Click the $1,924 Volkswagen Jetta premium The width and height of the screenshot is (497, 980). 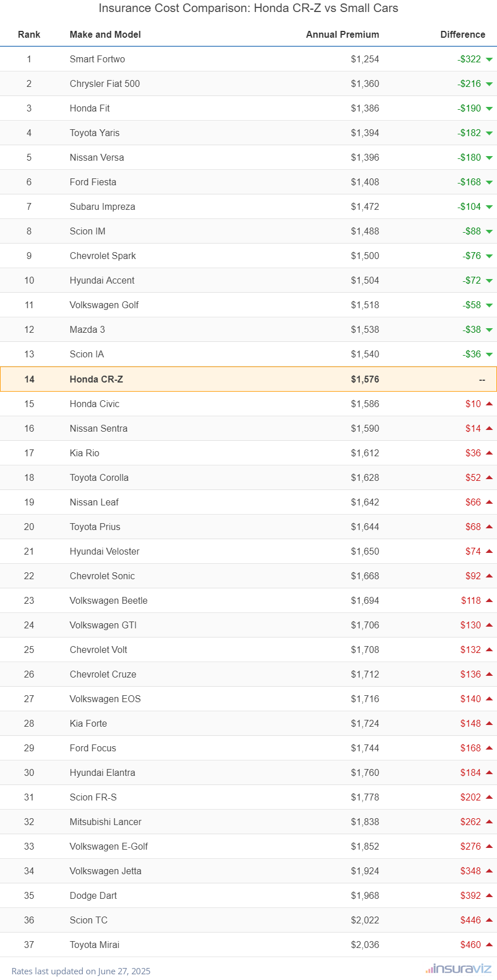(365, 871)
